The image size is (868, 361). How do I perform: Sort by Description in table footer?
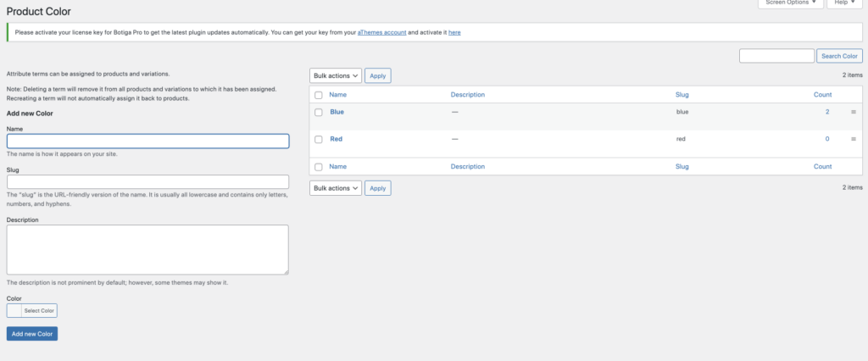[x=468, y=166]
